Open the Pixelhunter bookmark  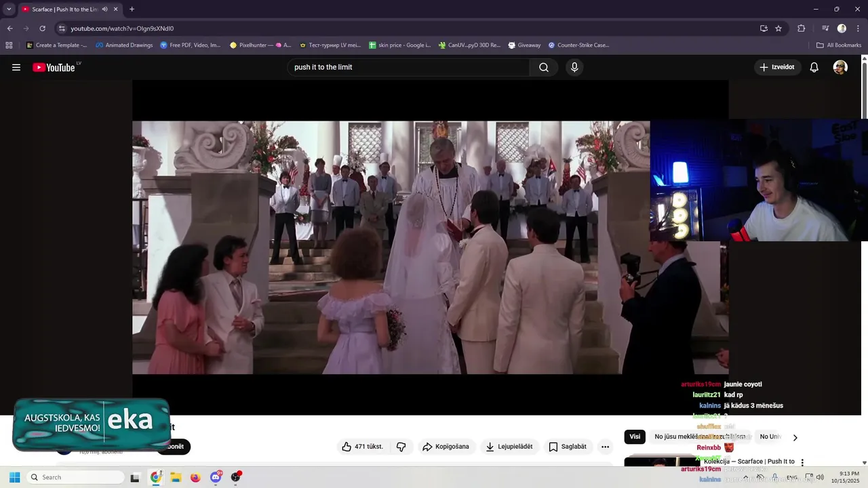point(260,45)
